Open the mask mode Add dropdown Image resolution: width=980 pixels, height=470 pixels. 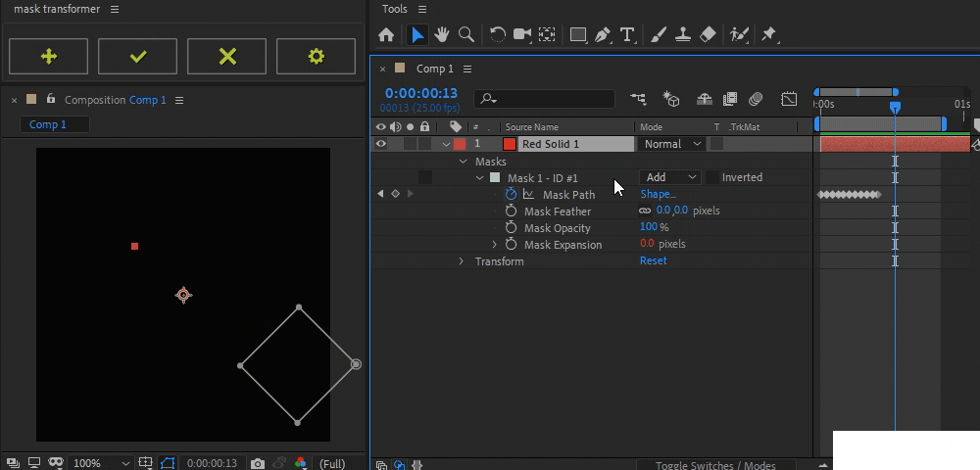pyautogui.click(x=669, y=177)
